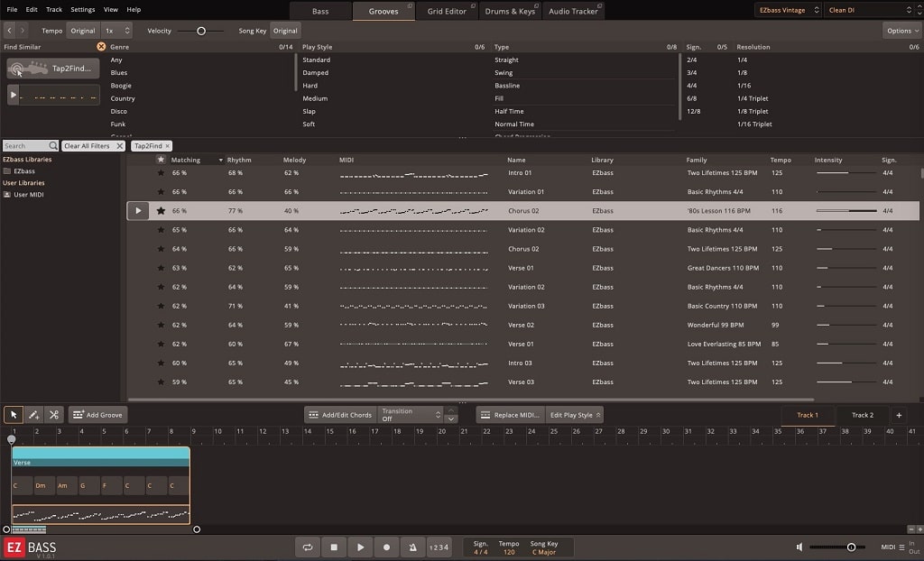Open Add/Edit Chords
The width and height of the screenshot is (924, 561).
pyautogui.click(x=340, y=415)
